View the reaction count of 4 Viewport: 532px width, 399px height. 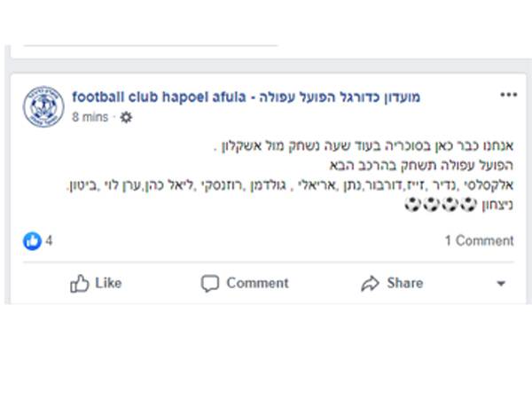[50, 240]
